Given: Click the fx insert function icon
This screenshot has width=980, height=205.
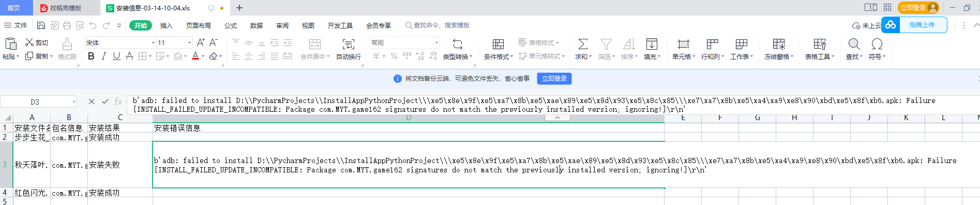Looking at the screenshot, I should [118, 101].
